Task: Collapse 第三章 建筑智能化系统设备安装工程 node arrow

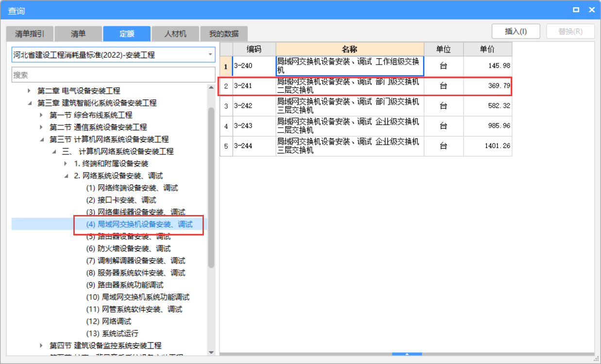Action: tap(29, 103)
